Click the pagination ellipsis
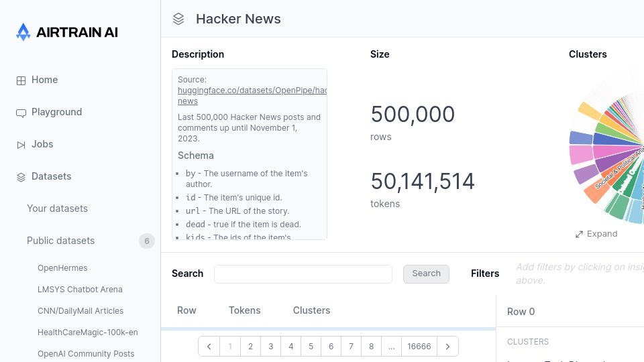The width and height of the screenshot is (644, 362). pyautogui.click(x=391, y=347)
